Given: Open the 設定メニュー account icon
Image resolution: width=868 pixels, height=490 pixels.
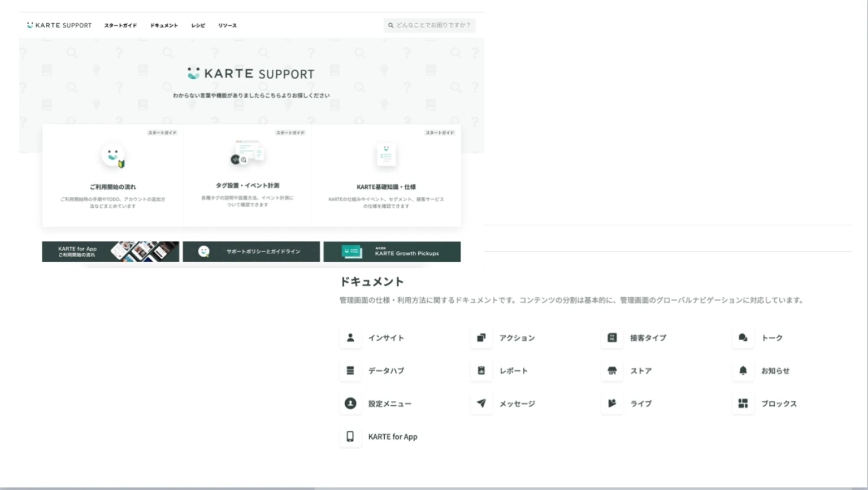Looking at the screenshot, I should pyautogui.click(x=350, y=404).
